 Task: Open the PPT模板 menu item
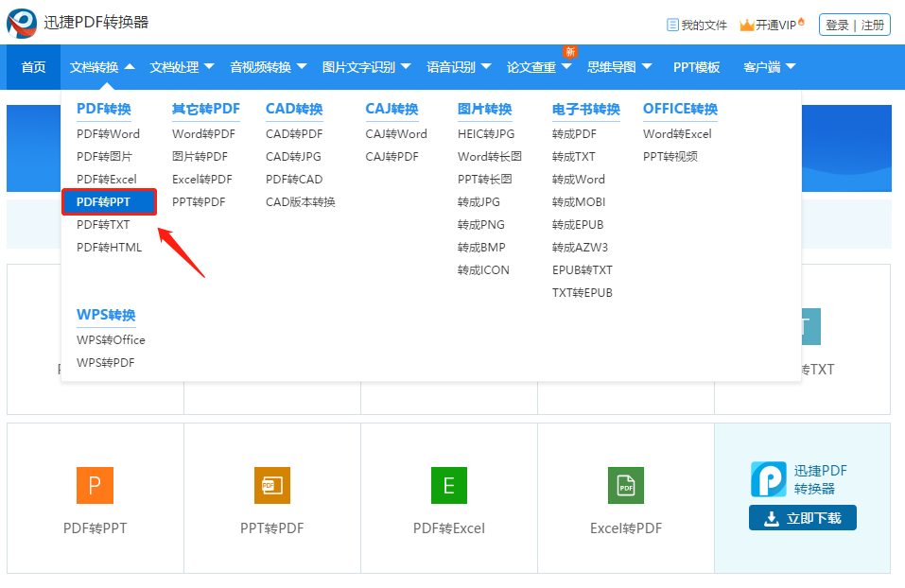[x=697, y=67]
